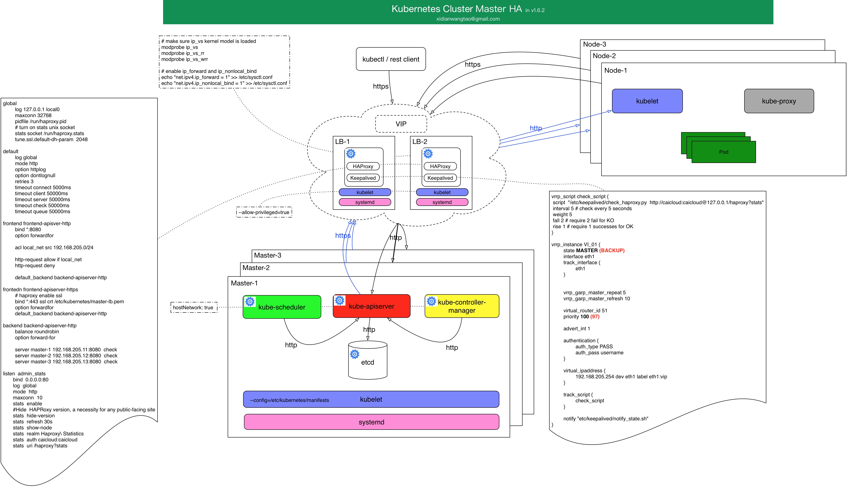This screenshot has height=504, width=847.
Task: Click the green Pod box
Action: click(x=723, y=152)
